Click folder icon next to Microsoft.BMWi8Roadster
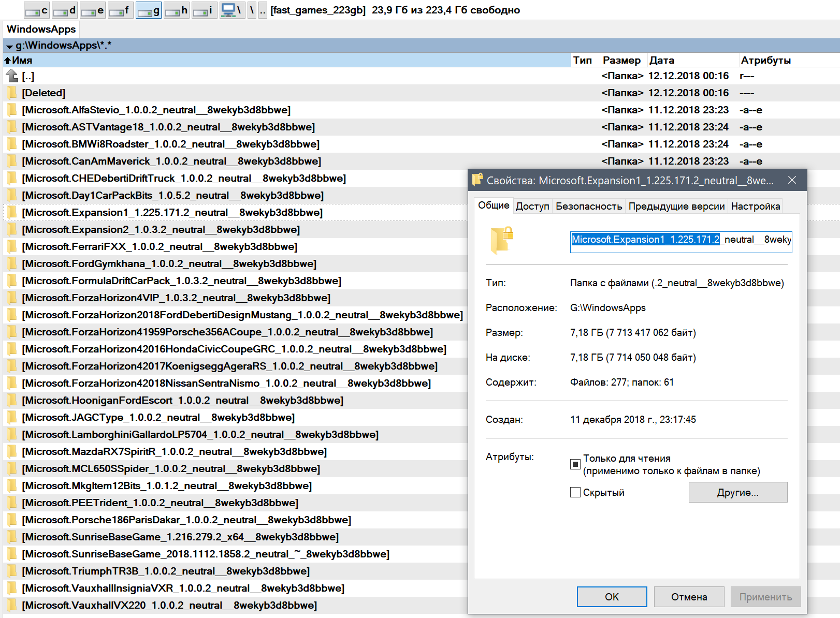Viewport: 840px width, 618px height. coord(12,144)
